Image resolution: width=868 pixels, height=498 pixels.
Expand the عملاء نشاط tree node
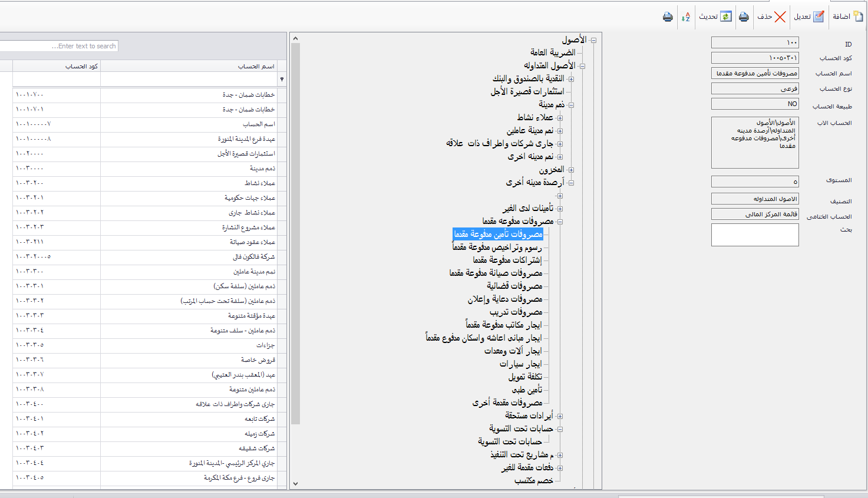click(x=560, y=118)
